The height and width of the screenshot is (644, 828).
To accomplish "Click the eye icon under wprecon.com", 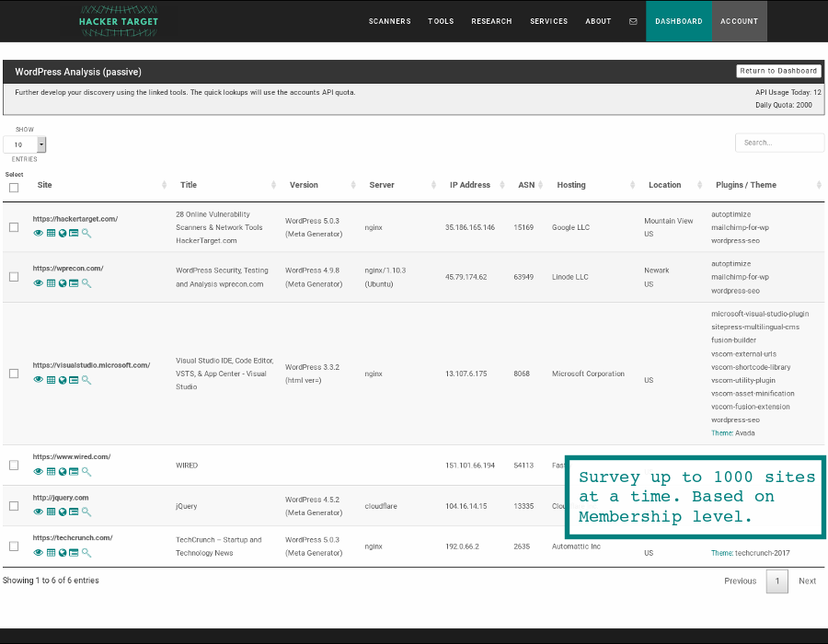I will tap(38, 283).
